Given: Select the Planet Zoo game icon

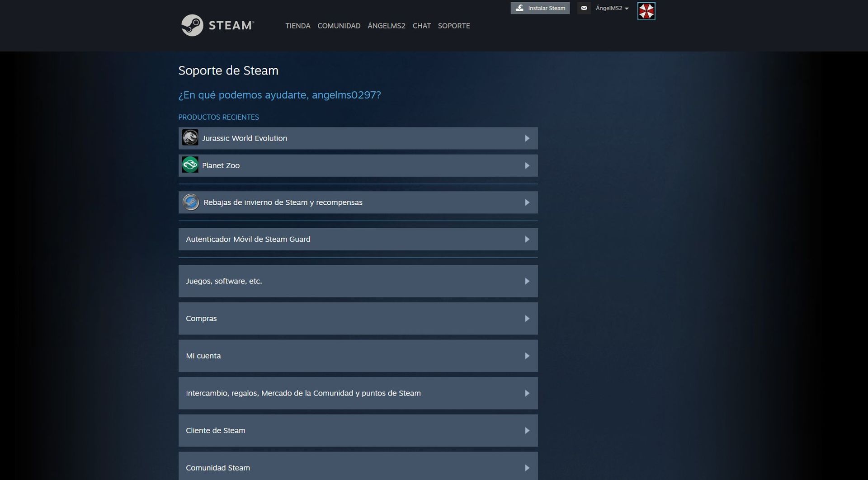Looking at the screenshot, I should [x=190, y=165].
